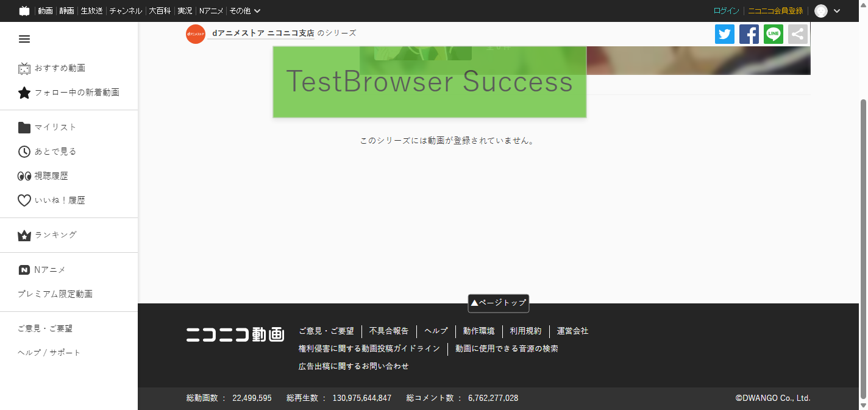This screenshot has width=868, height=410.
Task: Expand the user account dropdown arrow
Action: click(x=837, y=11)
